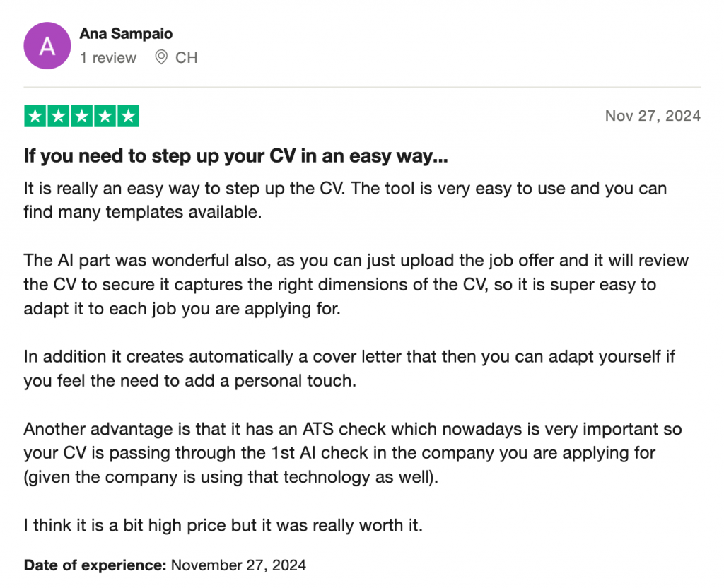The width and height of the screenshot is (724, 588).
Task: Click the November 27, 2024 experience date
Action: 239,565
